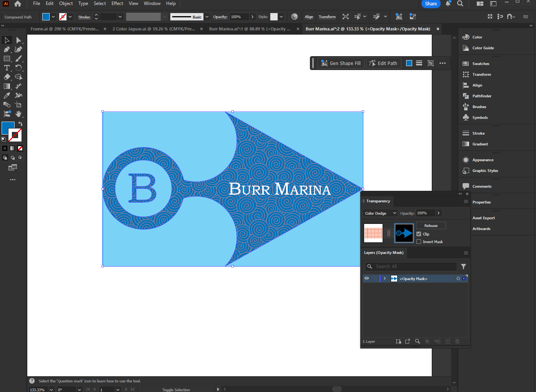Open the Artboards panel
536x392 pixels.
coord(481,229)
